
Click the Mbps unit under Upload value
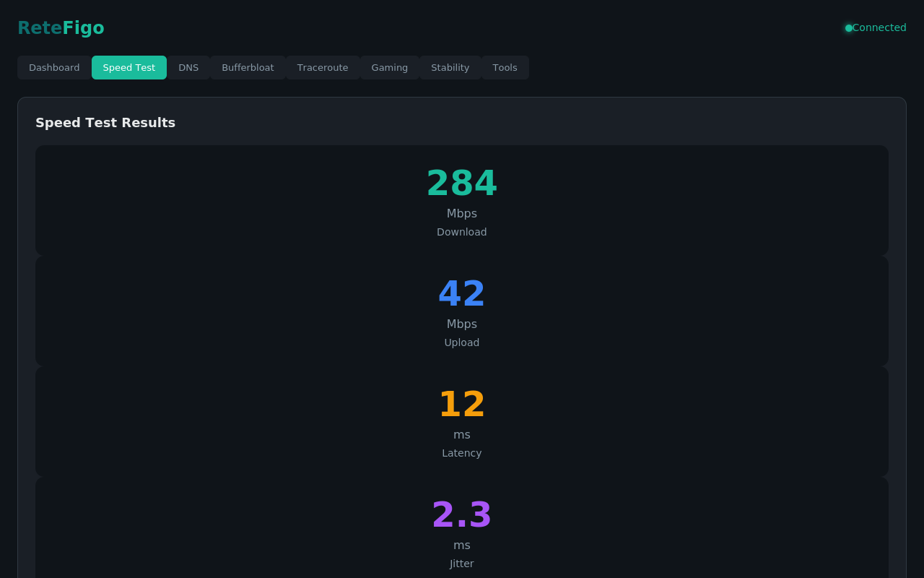pyautogui.click(x=462, y=324)
